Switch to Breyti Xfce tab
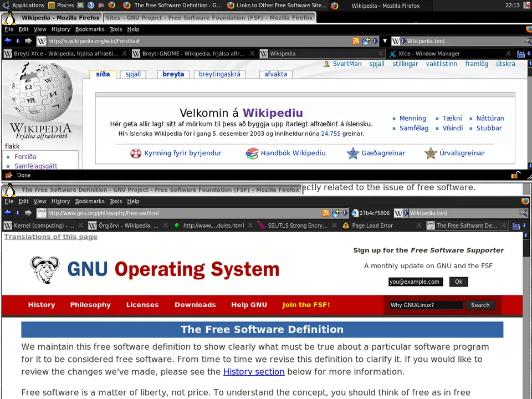Screen dimensions: 532x399 point(65,54)
